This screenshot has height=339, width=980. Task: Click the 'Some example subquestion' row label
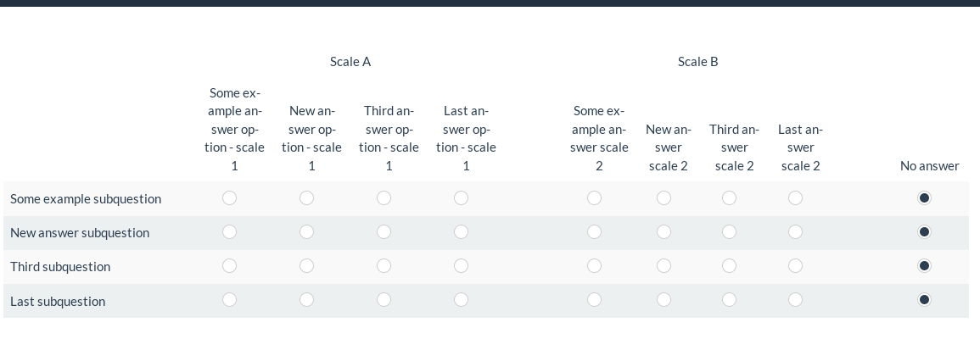click(x=86, y=199)
